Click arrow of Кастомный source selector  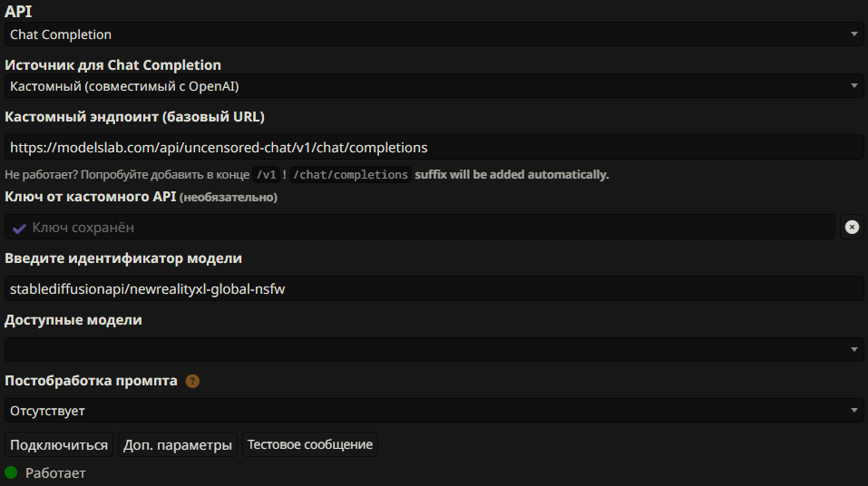pyautogui.click(x=854, y=86)
